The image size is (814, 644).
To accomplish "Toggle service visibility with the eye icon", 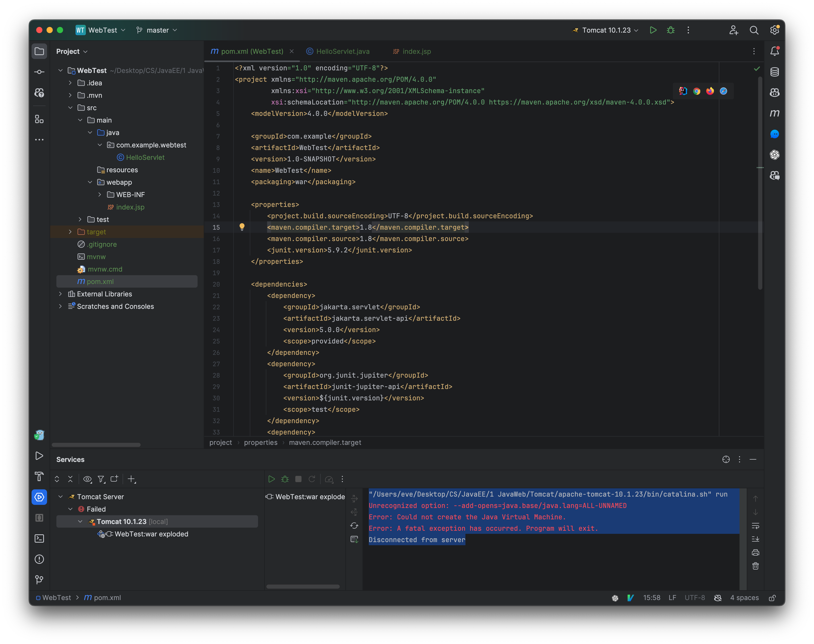I will pyautogui.click(x=87, y=479).
